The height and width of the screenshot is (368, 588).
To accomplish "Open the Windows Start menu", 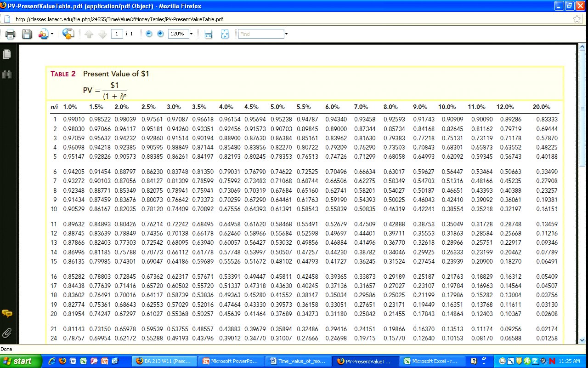I will (17, 361).
